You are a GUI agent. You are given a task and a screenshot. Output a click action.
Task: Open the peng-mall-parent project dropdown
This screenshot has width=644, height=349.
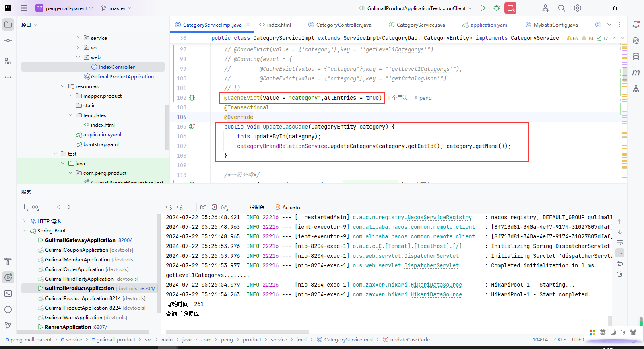click(x=64, y=8)
